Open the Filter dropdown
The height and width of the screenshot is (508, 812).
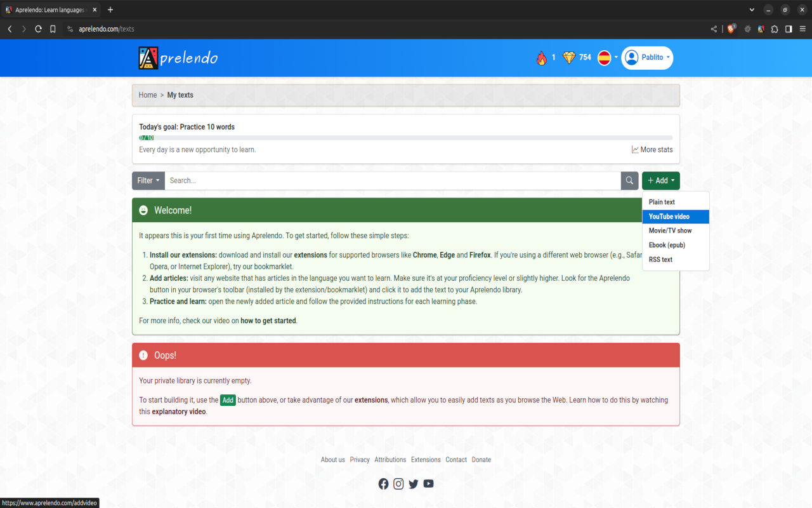pyautogui.click(x=148, y=180)
